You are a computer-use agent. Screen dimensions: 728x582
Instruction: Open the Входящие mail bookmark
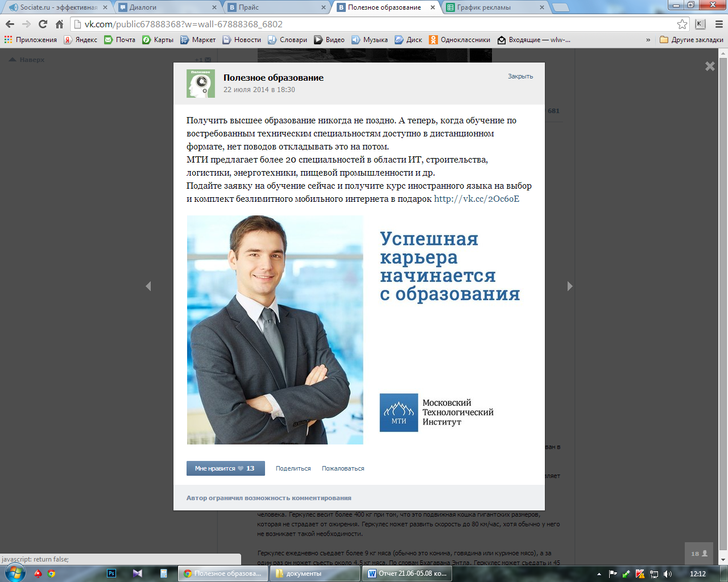click(x=533, y=40)
